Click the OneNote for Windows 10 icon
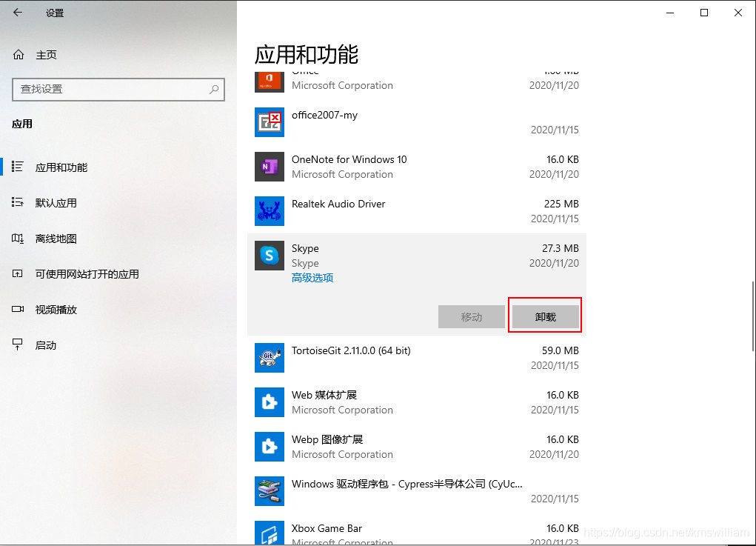Image resolution: width=756 pixels, height=546 pixels. (x=269, y=167)
